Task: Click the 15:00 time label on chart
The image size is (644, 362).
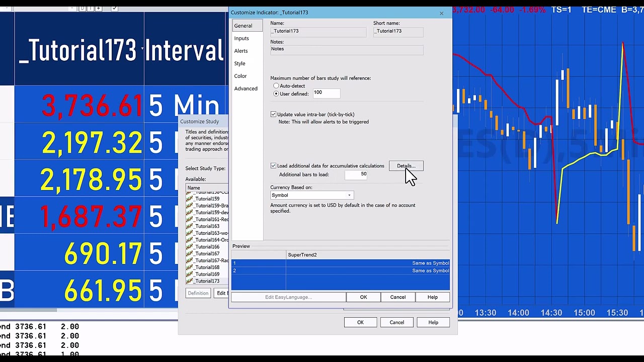Action: 584,313
